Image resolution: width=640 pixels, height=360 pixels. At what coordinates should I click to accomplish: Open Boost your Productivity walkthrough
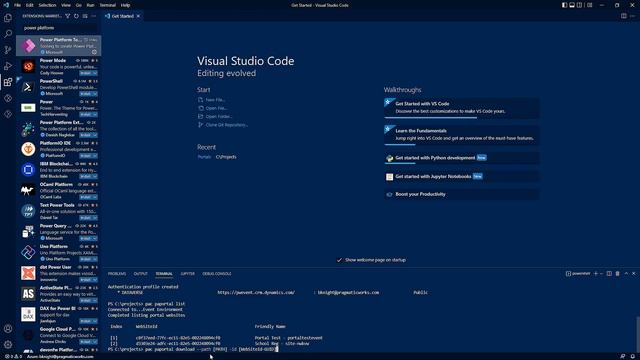pyautogui.click(x=461, y=194)
